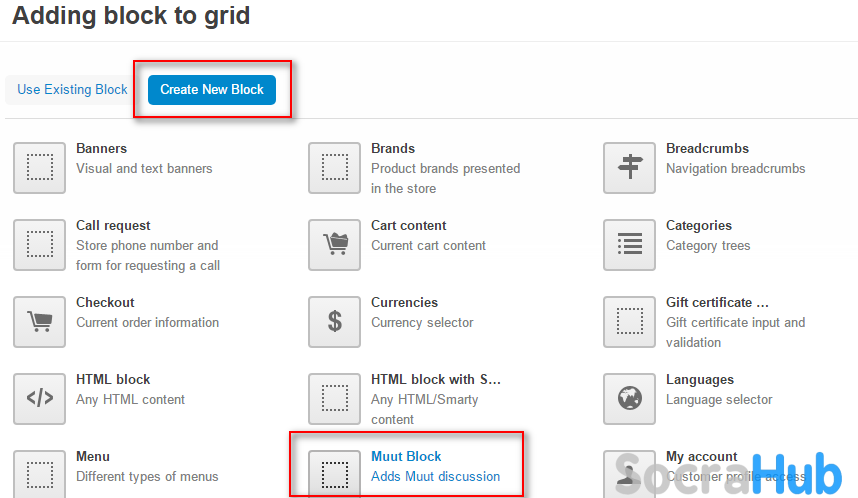Image resolution: width=858 pixels, height=498 pixels.
Task: Choose the Gift certificate block icon
Action: (x=629, y=322)
